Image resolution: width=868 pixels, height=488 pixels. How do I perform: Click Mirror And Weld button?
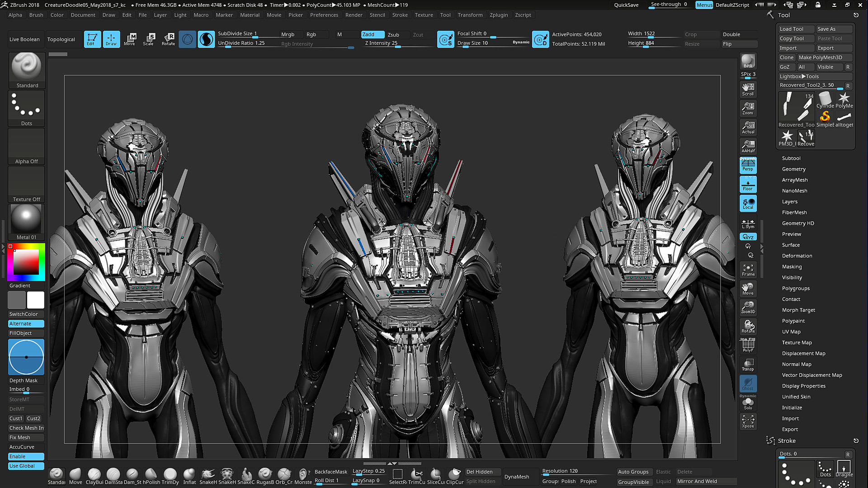click(706, 481)
